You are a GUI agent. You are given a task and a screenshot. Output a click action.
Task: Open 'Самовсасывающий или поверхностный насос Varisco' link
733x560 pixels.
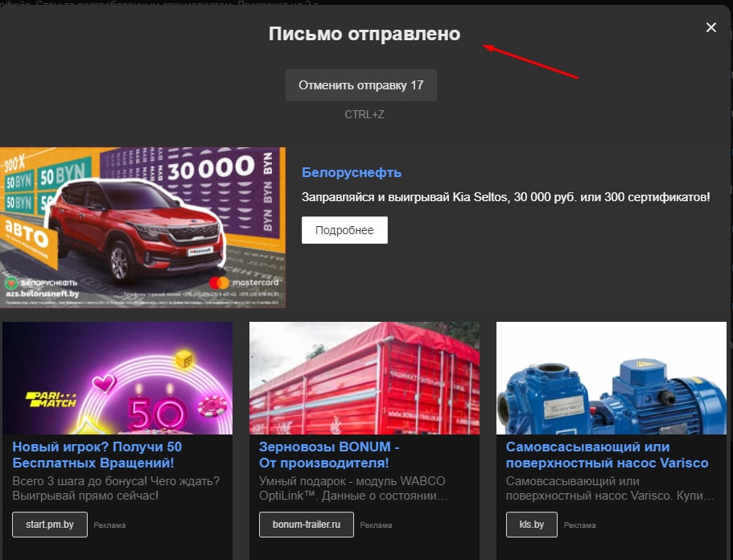pyautogui.click(x=607, y=455)
